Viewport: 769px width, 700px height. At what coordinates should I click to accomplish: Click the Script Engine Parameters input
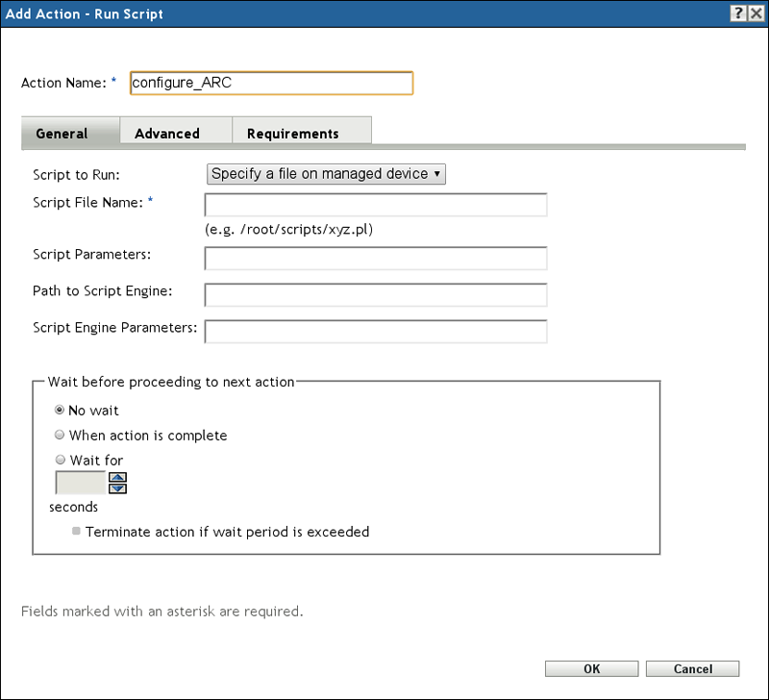375,332
